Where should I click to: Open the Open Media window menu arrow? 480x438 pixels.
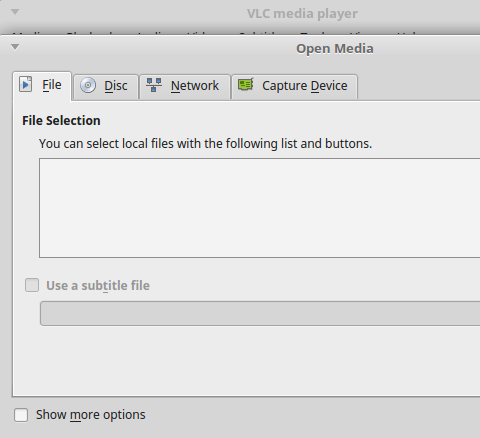(x=15, y=47)
